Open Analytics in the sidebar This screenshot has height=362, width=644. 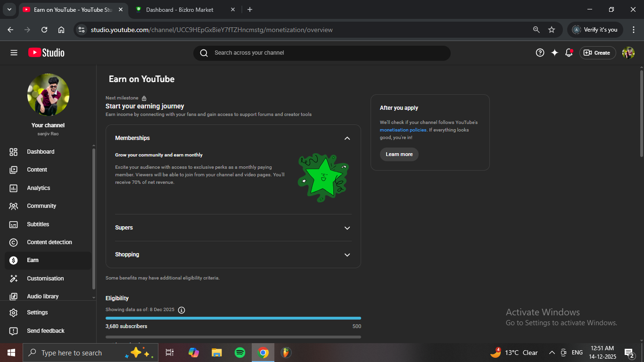[38, 188]
